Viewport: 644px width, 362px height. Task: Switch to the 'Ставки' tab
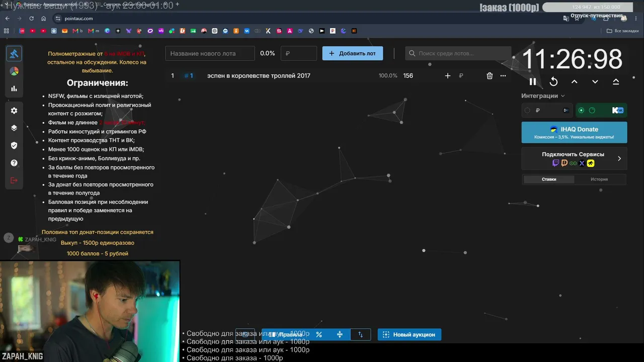[x=549, y=179]
